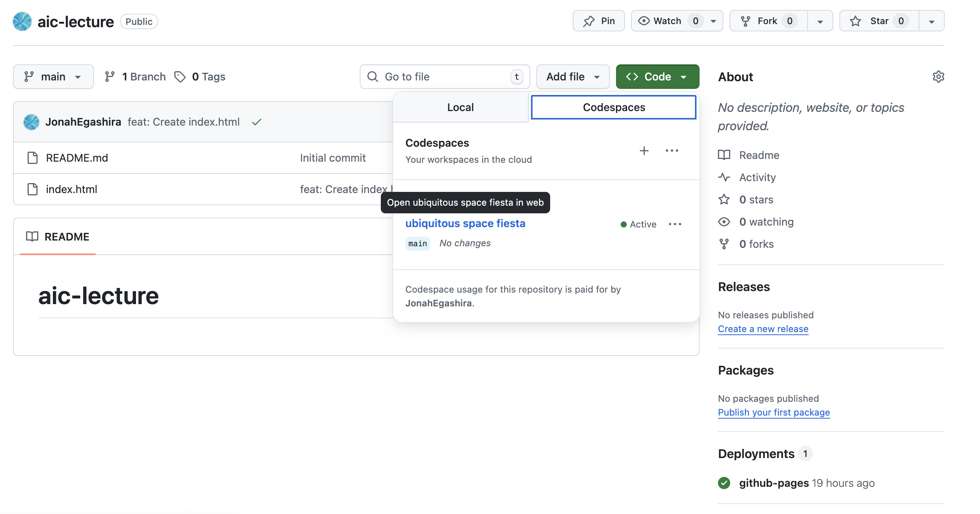The image size is (980, 514).
Task: Click the About settings gear icon
Action: [938, 77]
